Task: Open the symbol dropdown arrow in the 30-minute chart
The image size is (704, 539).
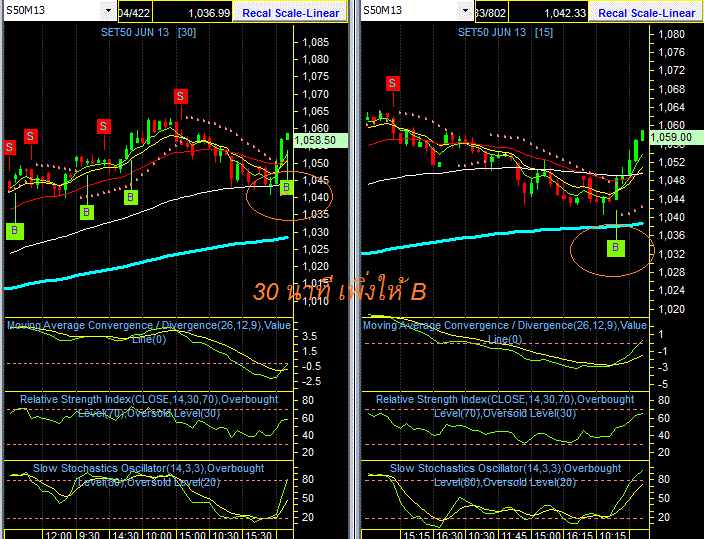Action: (108, 10)
